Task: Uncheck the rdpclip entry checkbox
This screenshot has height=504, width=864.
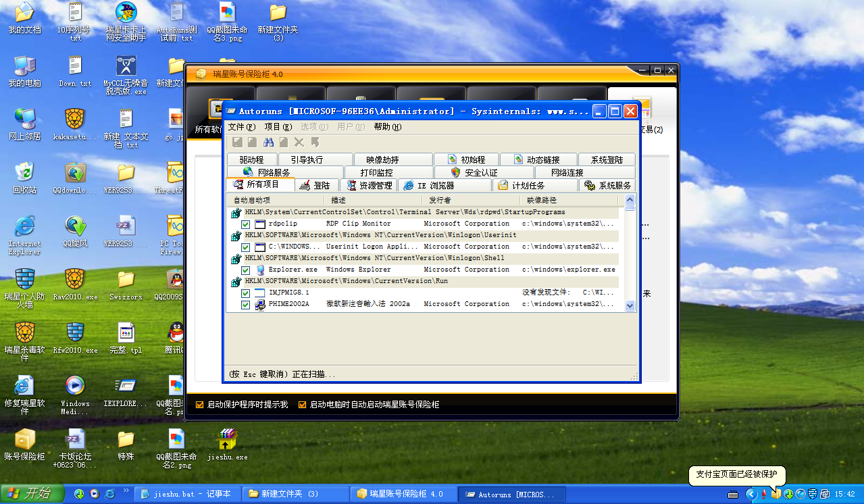Action: tap(246, 224)
